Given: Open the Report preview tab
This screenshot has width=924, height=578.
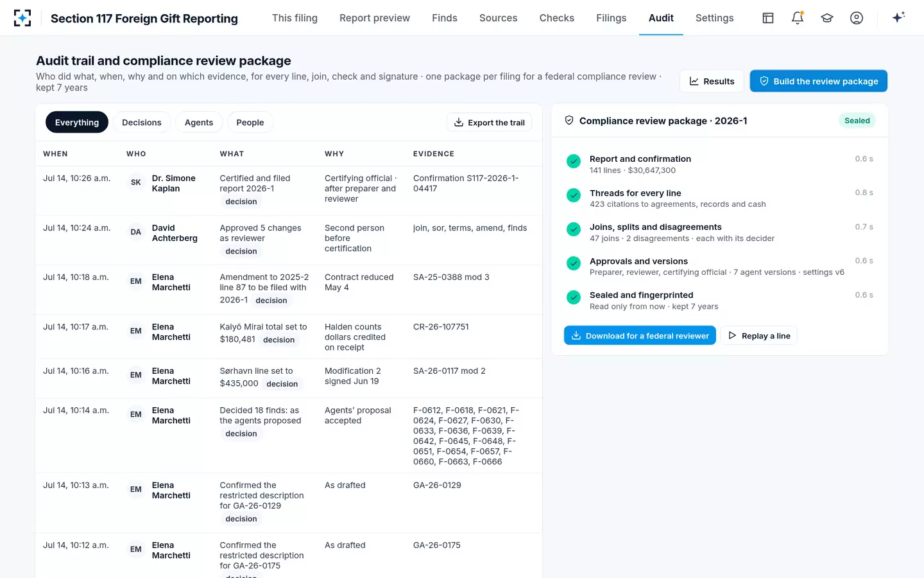Looking at the screenshot, I should 375,18.
